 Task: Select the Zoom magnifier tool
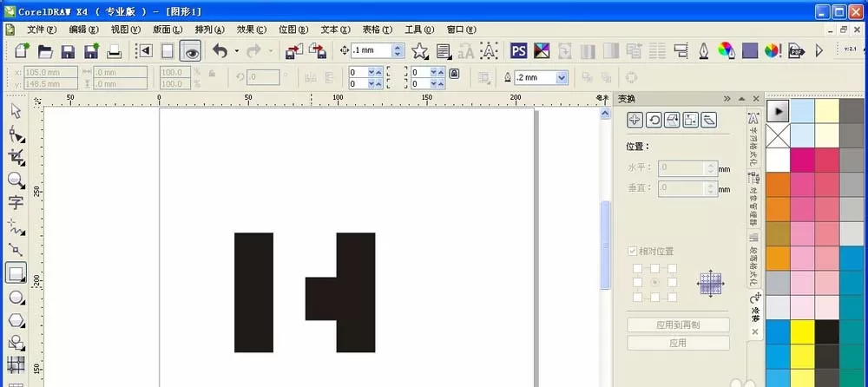click(16, 180)
